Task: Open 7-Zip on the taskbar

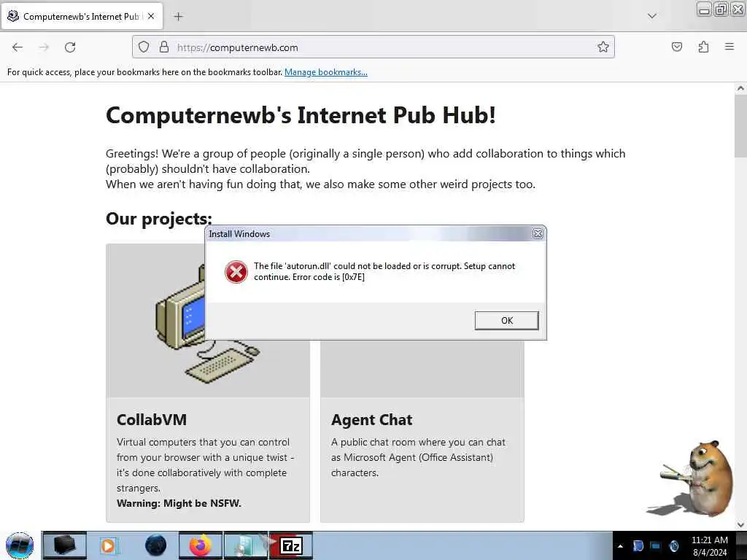Action: [x=291, y=545]
